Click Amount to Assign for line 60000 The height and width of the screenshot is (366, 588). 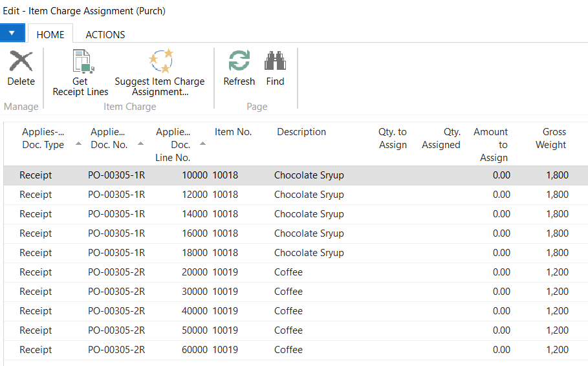click(493, 350)
